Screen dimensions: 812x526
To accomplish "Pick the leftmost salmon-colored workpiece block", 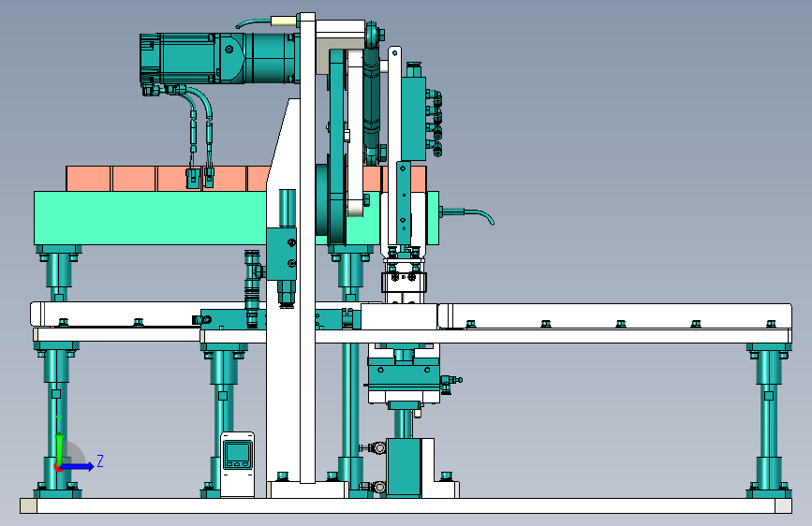I will [89, 179].
